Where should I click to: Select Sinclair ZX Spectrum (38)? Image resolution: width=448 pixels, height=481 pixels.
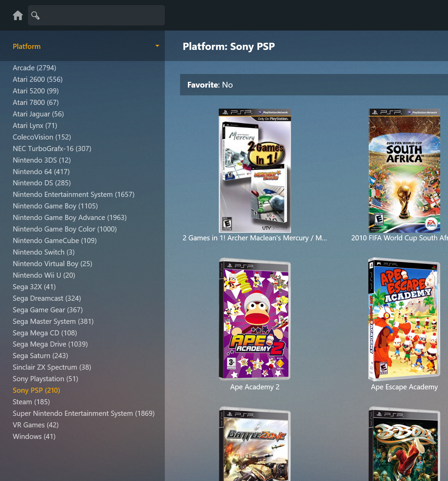(x=52, y=367)
